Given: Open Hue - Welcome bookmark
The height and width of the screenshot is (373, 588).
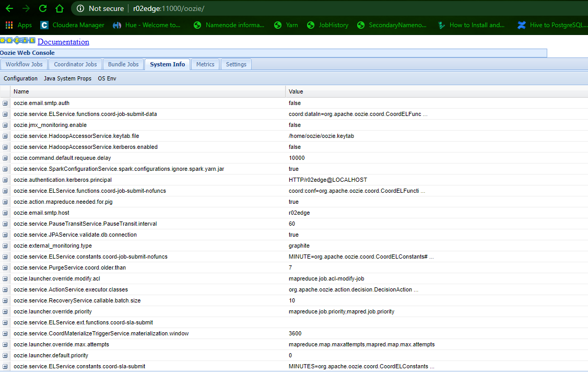Looking at the screenshot, I should click(147, 25).
